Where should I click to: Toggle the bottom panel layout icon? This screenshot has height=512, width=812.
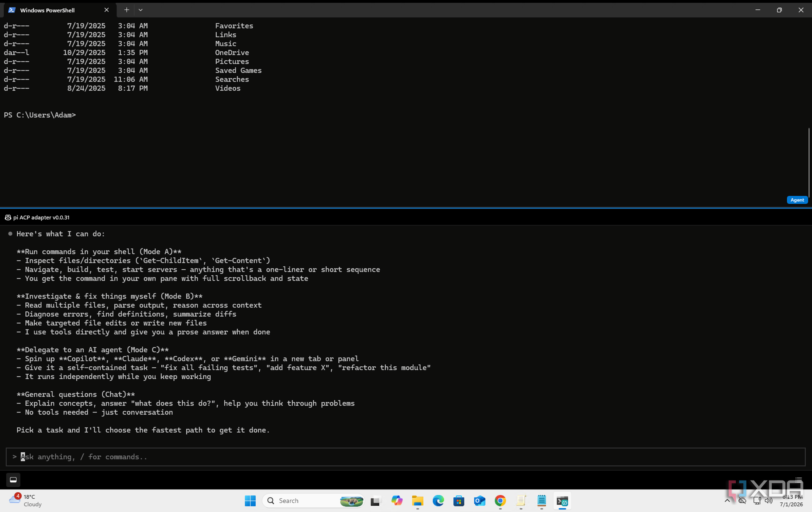tap(13, 480)
